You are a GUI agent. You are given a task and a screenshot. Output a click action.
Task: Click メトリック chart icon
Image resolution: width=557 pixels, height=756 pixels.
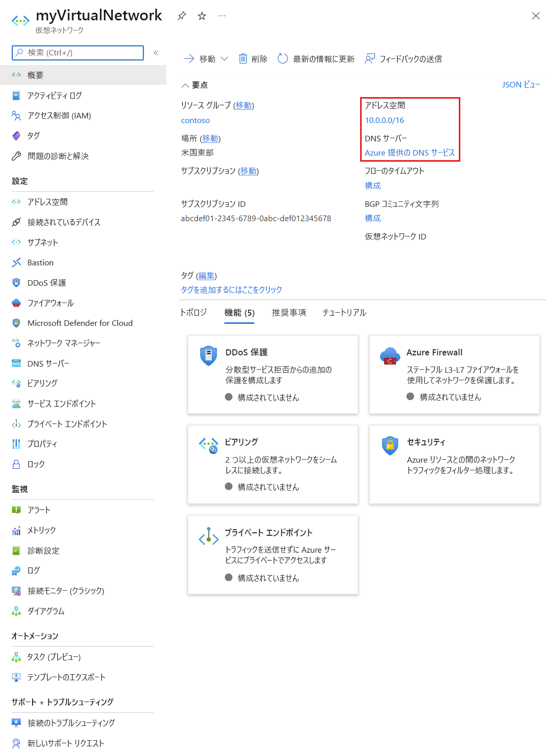point(16,530)
